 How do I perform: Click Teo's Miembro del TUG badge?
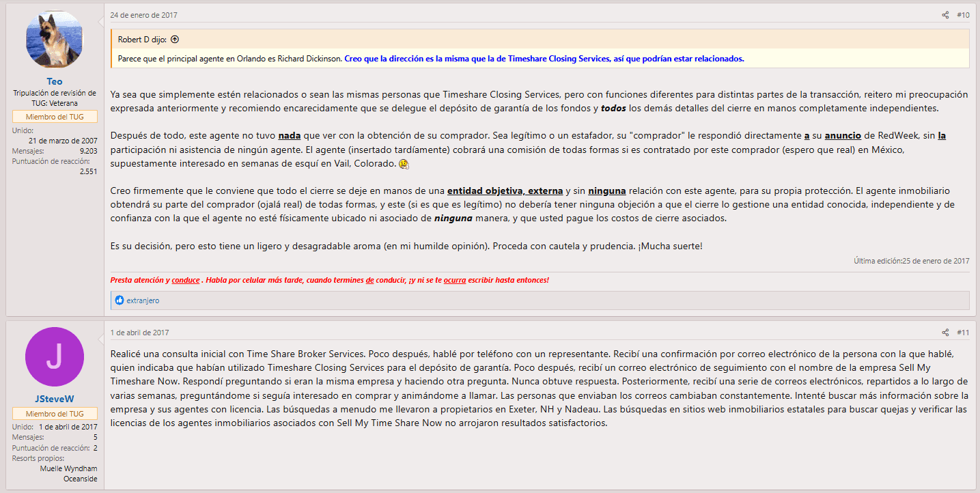pyautogui.click(x=55, y=116)
